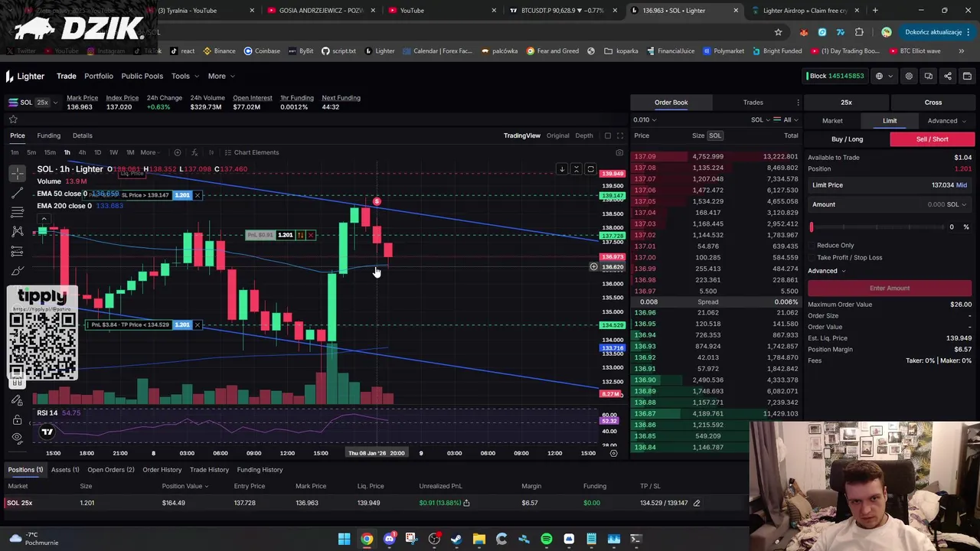Open the Open Orders (2) tab
This screenshot has height=551, width=980.
point(110,470)
